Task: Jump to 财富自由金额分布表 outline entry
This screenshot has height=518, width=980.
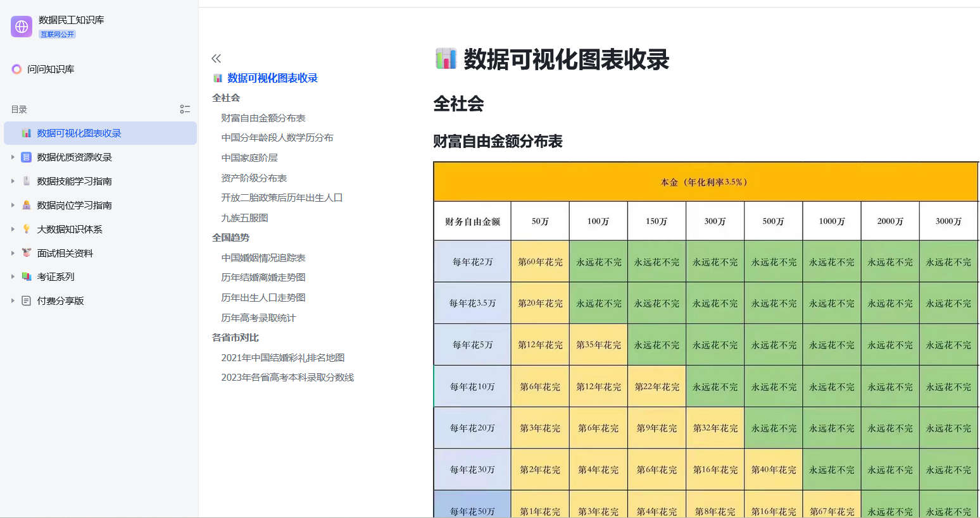Action: (x=263, y=118)
